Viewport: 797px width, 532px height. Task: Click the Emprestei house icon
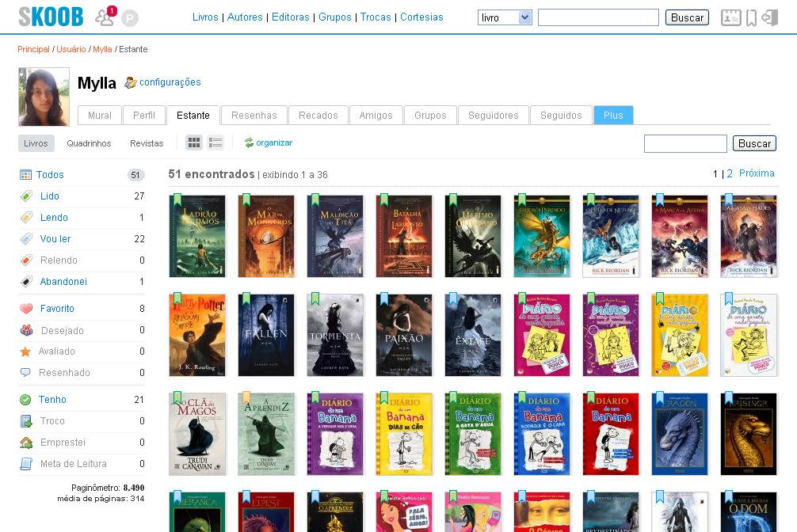click(x=26, y=443)
